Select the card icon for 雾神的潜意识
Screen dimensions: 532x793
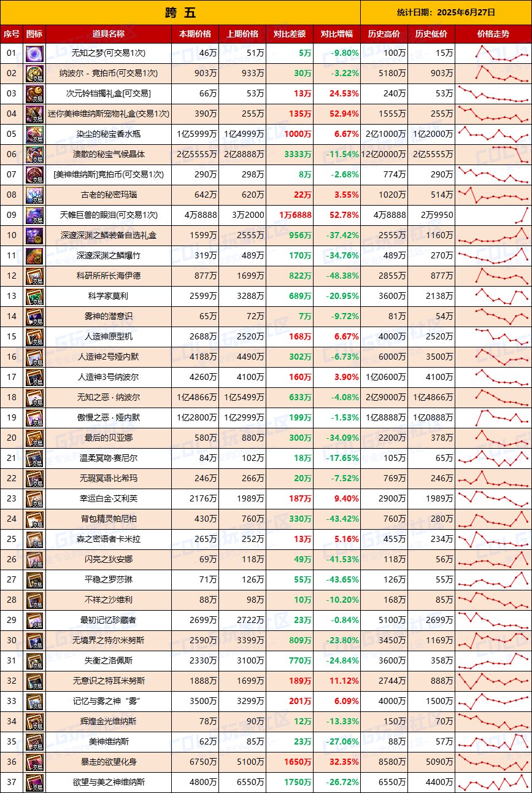[34, 317]
